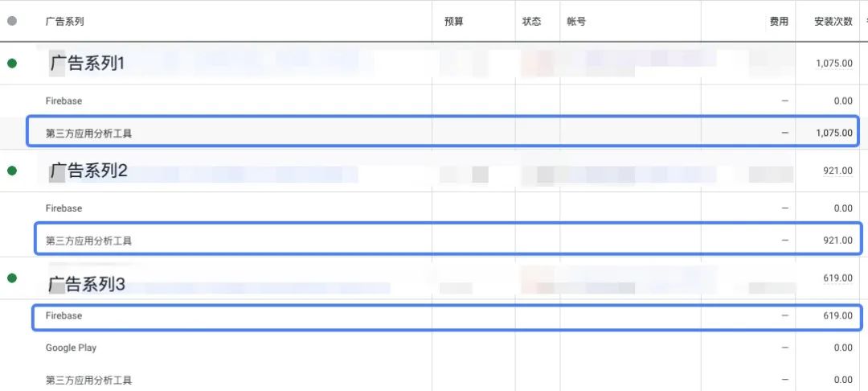The image size is (868, 391).
Task: Click green status dot of 广告系列3
Action: [x=12, y=278]
